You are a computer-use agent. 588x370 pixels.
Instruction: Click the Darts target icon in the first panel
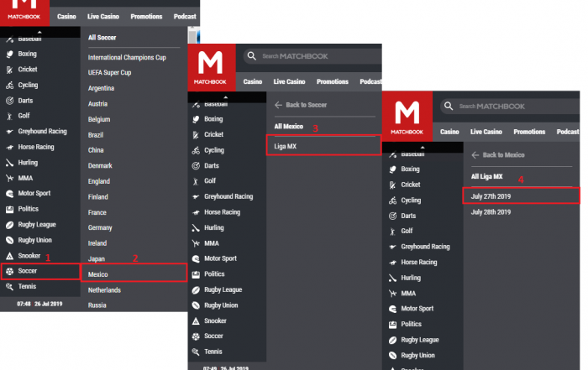click(x=10, y=101)
